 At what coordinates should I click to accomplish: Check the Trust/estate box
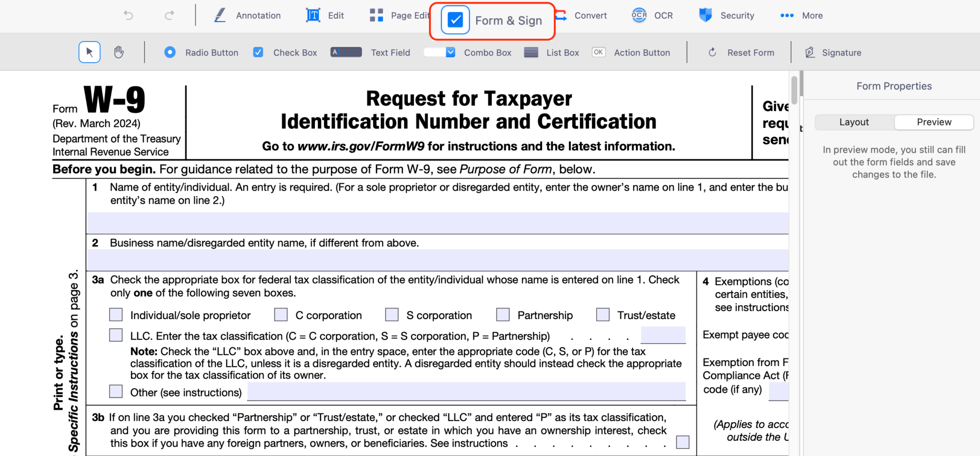click(x=602, y=314)
